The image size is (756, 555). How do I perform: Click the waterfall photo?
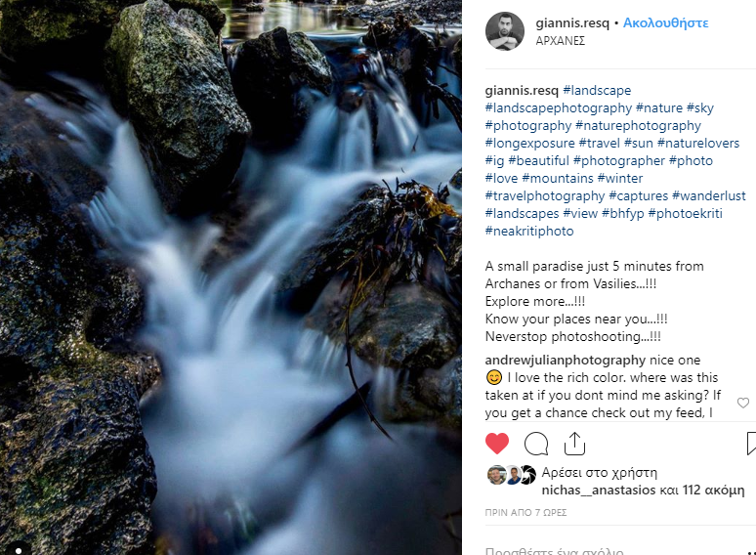point(231,277)
